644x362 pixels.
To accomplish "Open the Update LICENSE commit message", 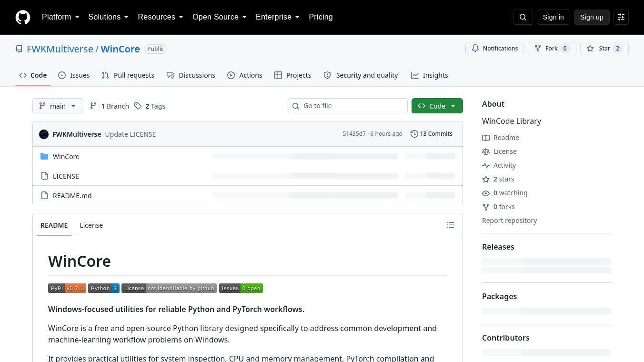I will click(131, 134).
